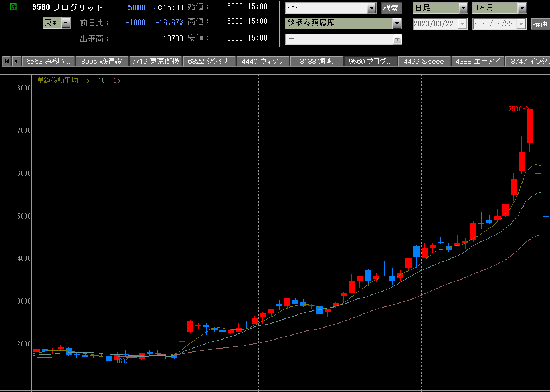The width and height of the screenshot is (550, 392).
Task: Switch to the 4388 エーアイ tab
Action: click(478, 62)
